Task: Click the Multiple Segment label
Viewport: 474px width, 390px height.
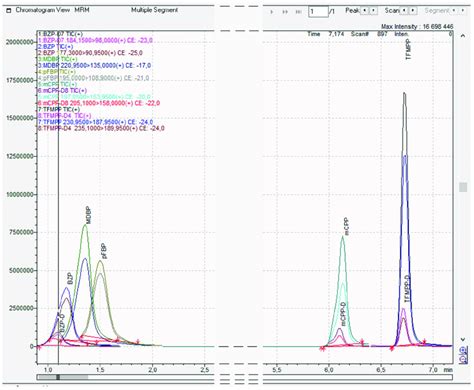Action: pos(154,10)
